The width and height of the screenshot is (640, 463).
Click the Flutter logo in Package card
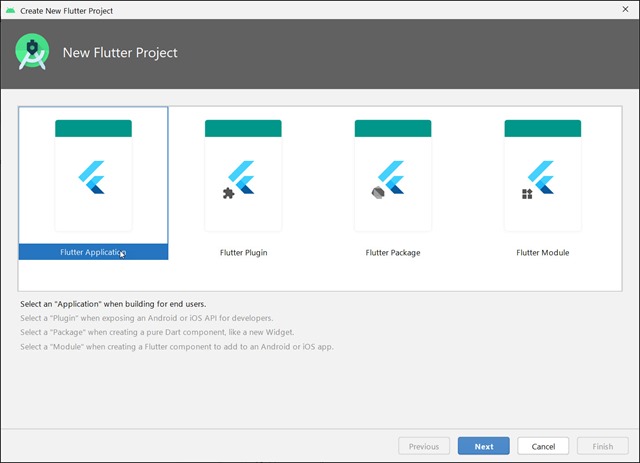pos(391,177)
